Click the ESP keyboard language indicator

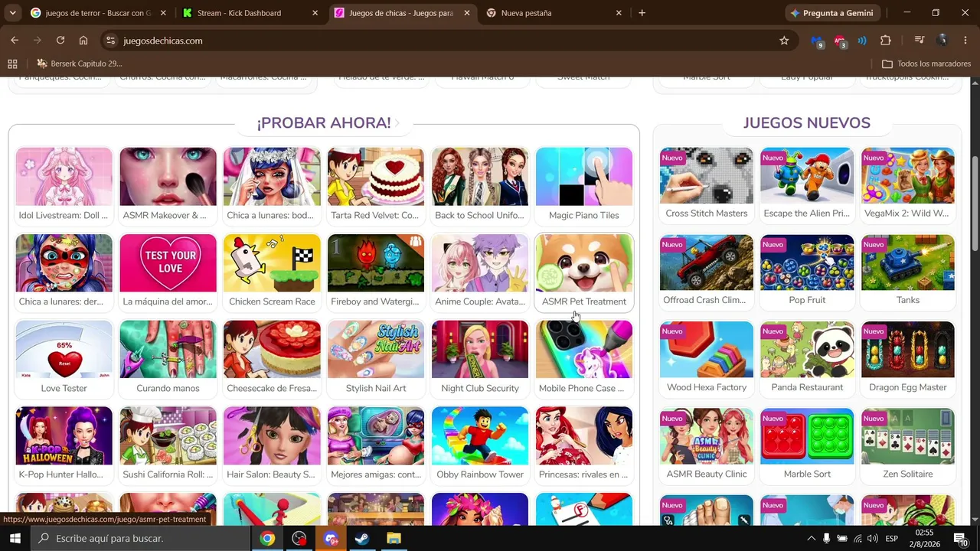point(892,538)
